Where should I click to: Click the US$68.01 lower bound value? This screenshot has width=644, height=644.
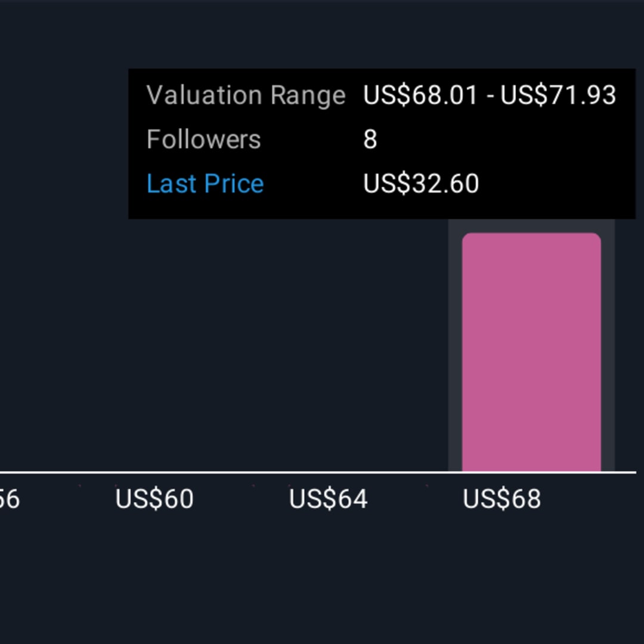click(x=420, y=95)
